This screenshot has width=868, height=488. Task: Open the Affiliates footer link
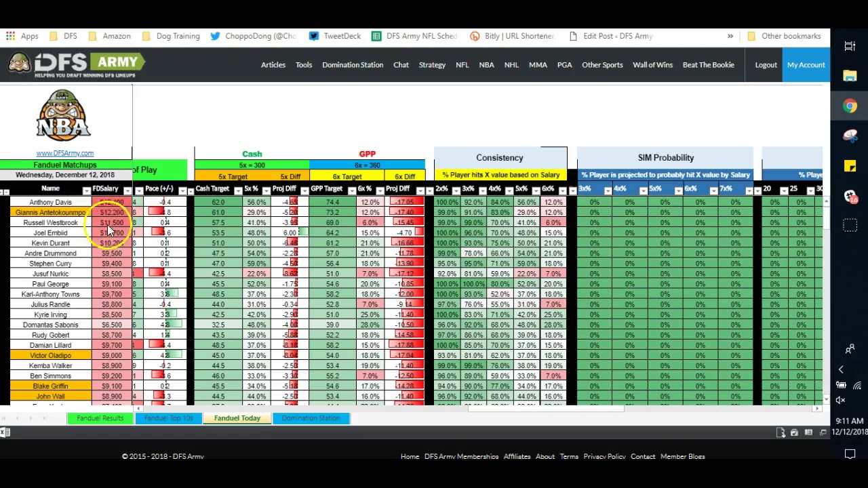(x=517, y=456)
